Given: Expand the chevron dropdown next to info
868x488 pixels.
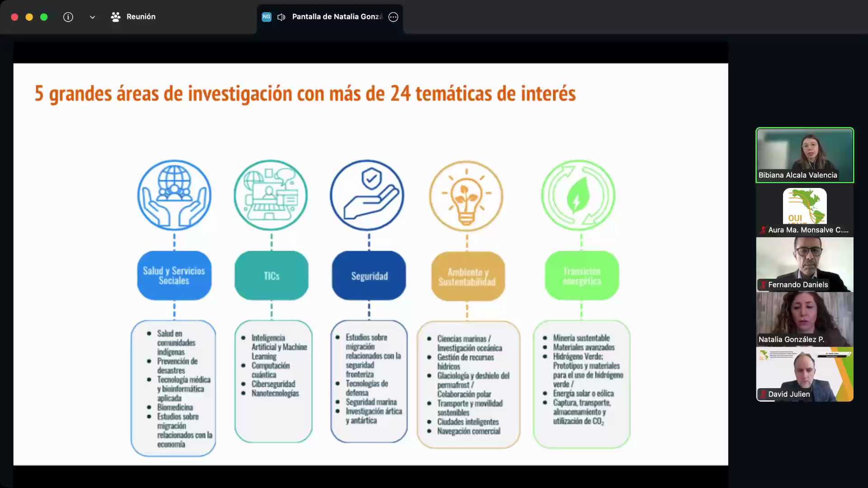Looking at the screenshot, I should [x=92, y=17].
